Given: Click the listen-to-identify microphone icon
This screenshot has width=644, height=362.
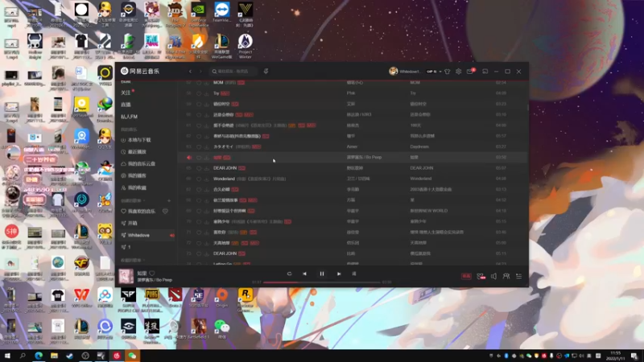Looking at the screenshot, I should (x=266, y=72).
